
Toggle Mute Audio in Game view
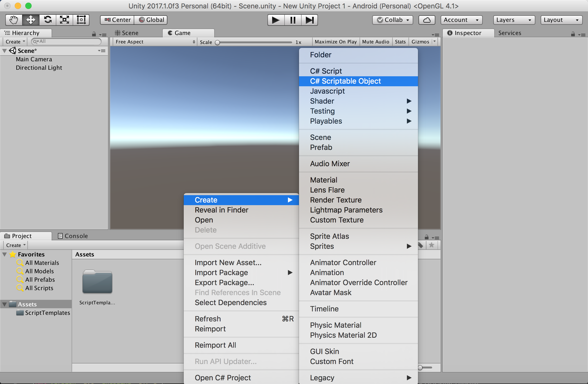[375, 42]
